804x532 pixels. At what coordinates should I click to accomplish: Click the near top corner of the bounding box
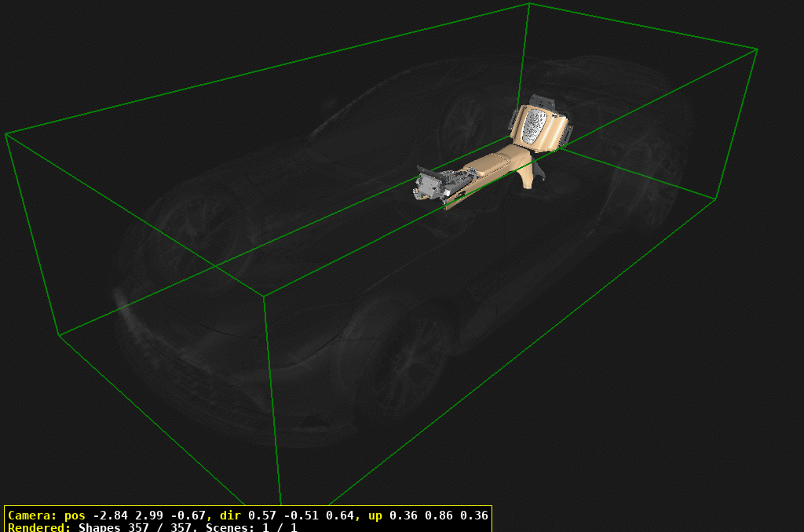click(x=264, y=297)
